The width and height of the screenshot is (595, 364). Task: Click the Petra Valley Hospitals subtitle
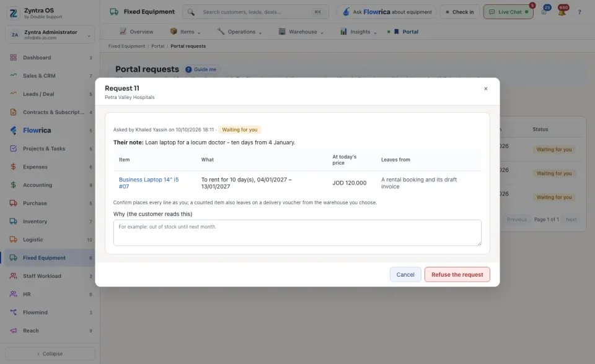point(130,97)
